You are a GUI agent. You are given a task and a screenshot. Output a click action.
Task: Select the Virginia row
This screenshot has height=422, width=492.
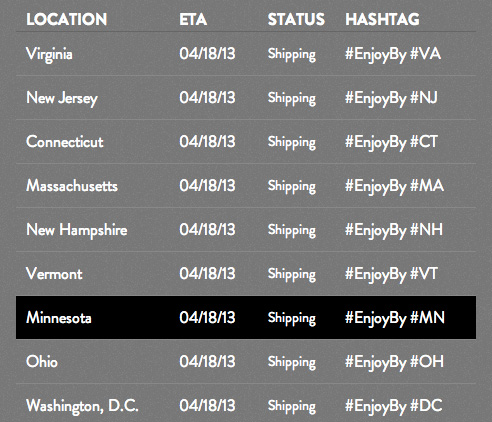246,54
